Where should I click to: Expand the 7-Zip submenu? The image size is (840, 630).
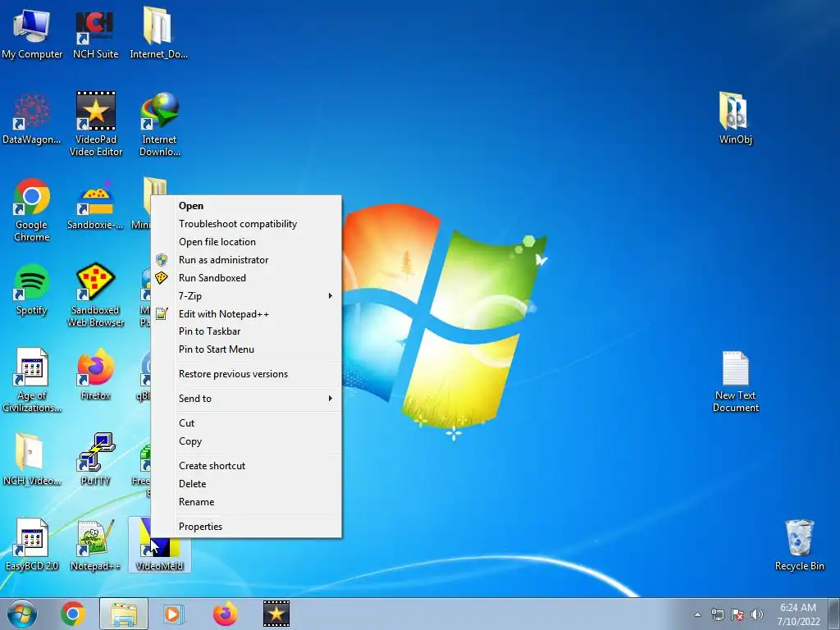[247, 295]
